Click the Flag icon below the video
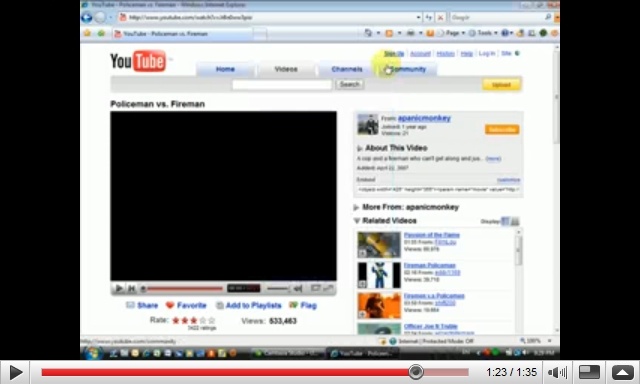This screenshot has height=384, width=640. (293, 305)
